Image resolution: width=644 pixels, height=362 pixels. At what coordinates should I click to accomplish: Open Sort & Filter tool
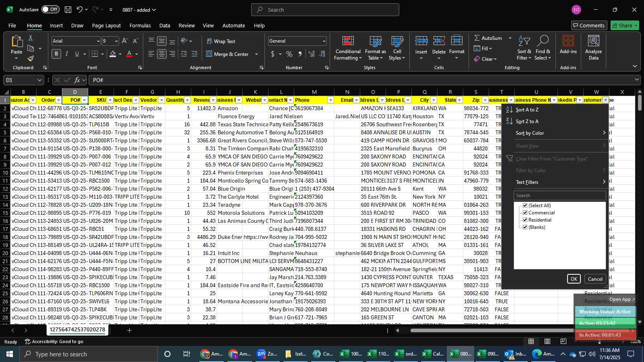click(524, 48)
